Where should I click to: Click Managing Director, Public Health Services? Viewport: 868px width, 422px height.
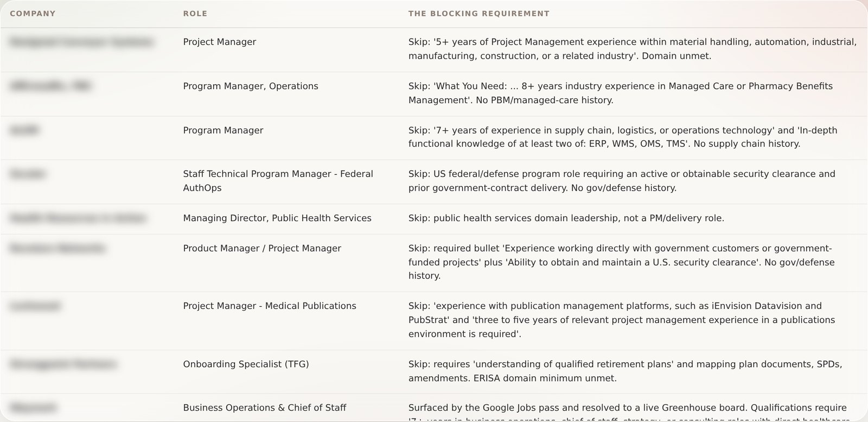pyautogui.click(x=277, y=218)
